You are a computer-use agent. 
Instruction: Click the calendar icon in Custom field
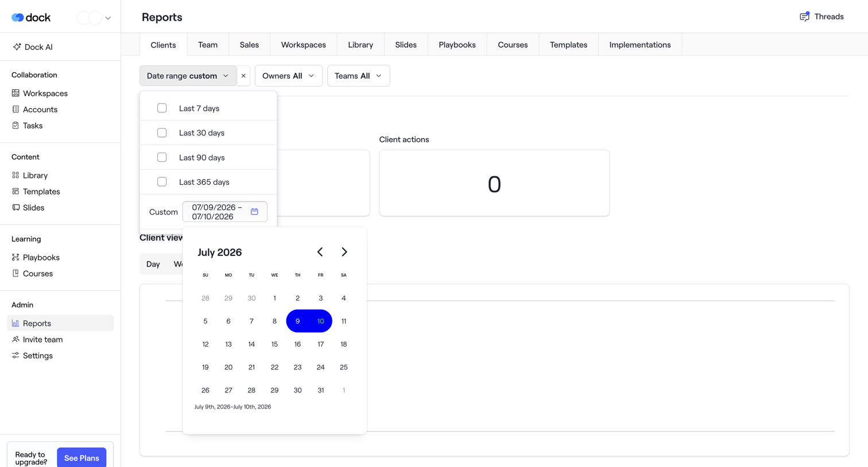click(x=254, y=212)
